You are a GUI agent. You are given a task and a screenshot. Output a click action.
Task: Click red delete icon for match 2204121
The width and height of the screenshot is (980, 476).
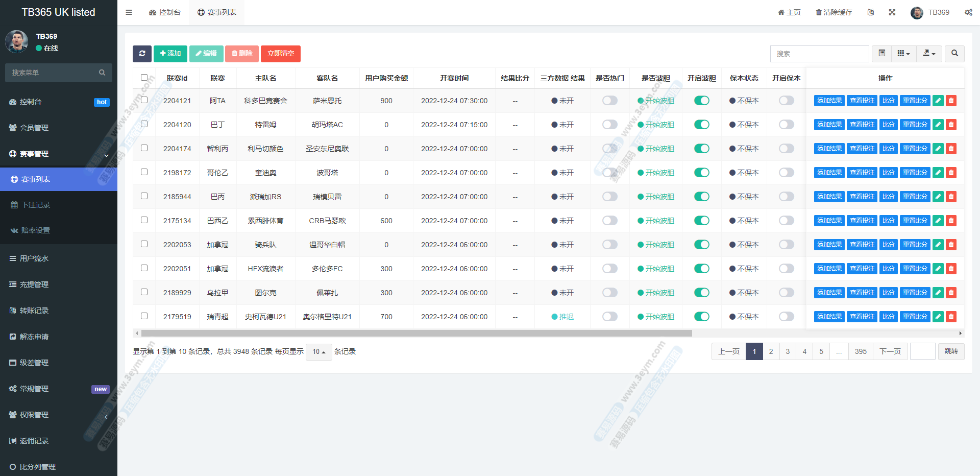tap(951, 101)
